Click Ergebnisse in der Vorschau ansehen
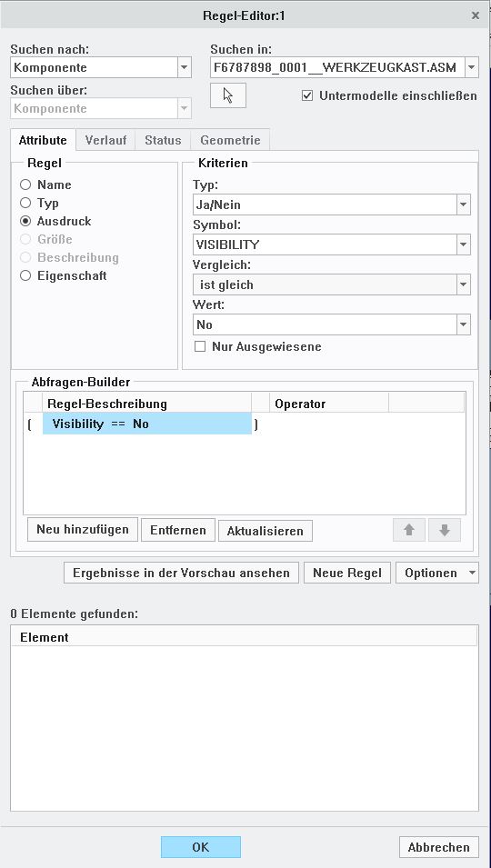491x868 pixels. pyautogui.click(x=182, y=573)
